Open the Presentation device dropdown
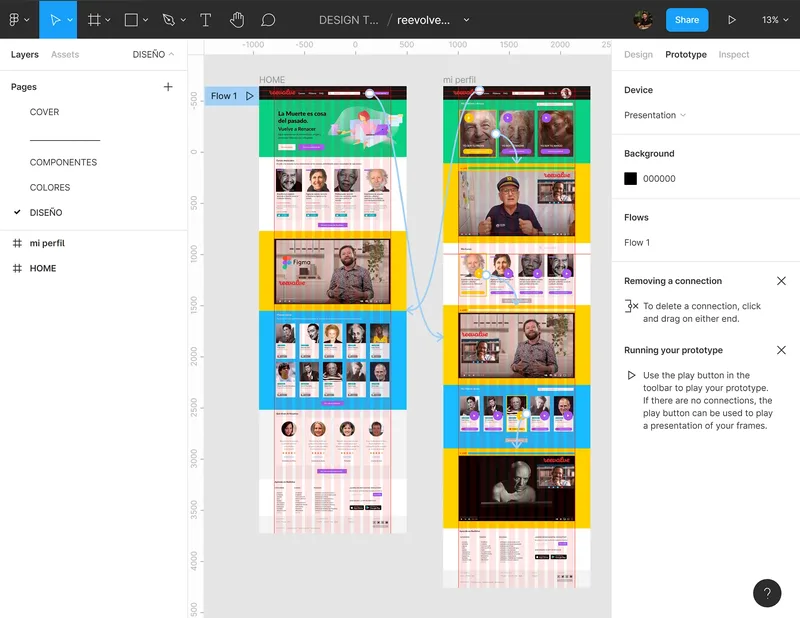This screenshot has width=800, height=618. coord(655,115)
